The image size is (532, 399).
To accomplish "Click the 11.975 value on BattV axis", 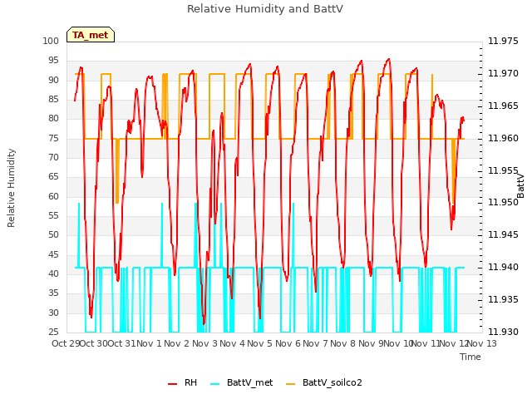I will click(503, 41).
